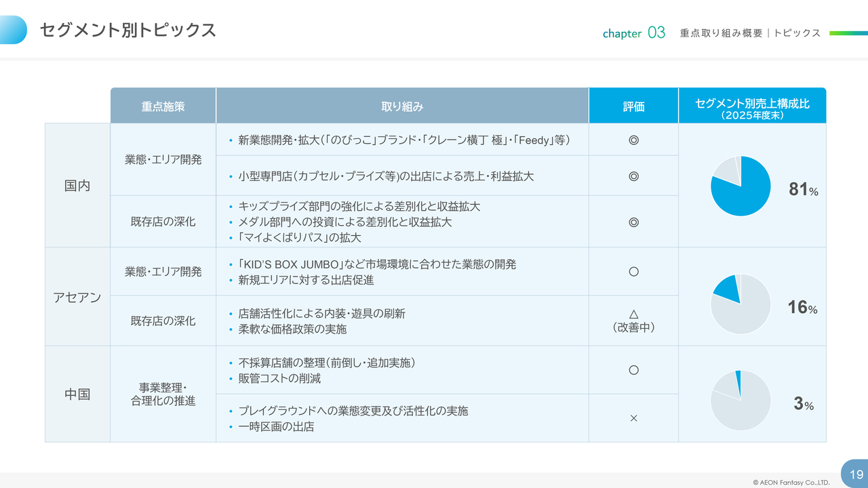Click the circle rating for KID'S BOX JUMBO row
Viewport: 868px width, 488px height.
633,272
